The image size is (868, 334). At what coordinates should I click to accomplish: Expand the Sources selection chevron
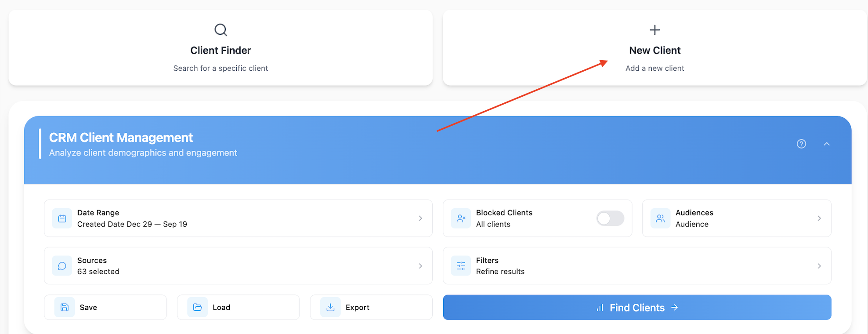420,266
